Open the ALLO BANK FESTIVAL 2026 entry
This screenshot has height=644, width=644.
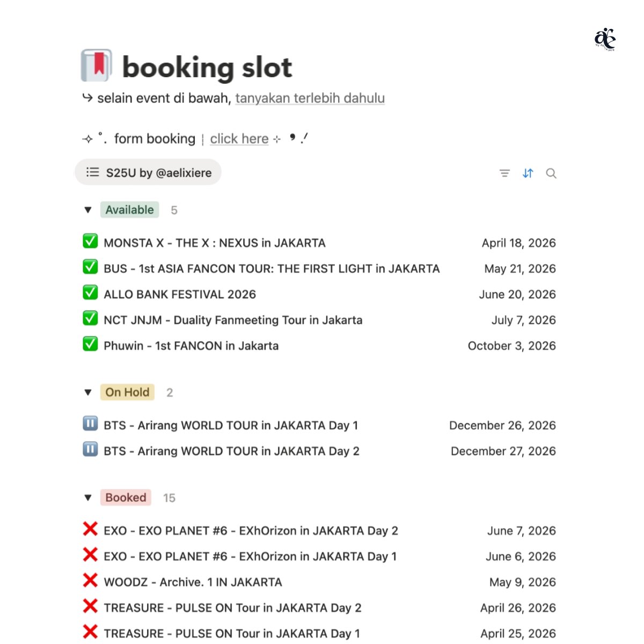(x=180, y=295)
